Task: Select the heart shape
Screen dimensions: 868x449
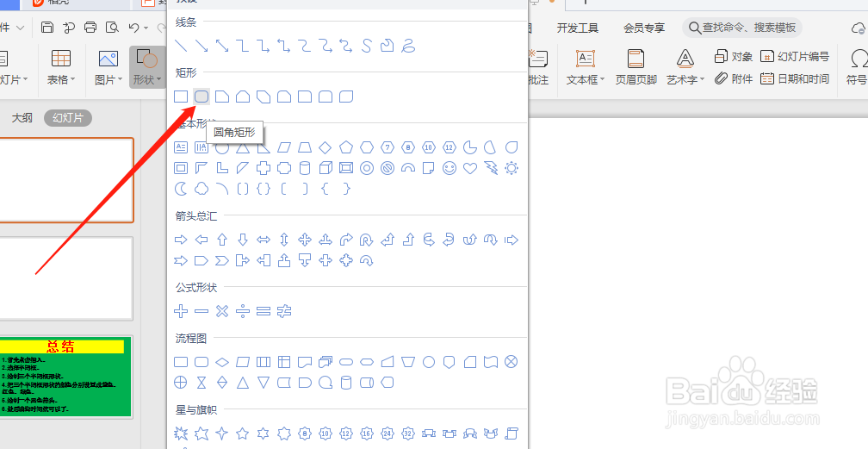Action: [470, 168]
